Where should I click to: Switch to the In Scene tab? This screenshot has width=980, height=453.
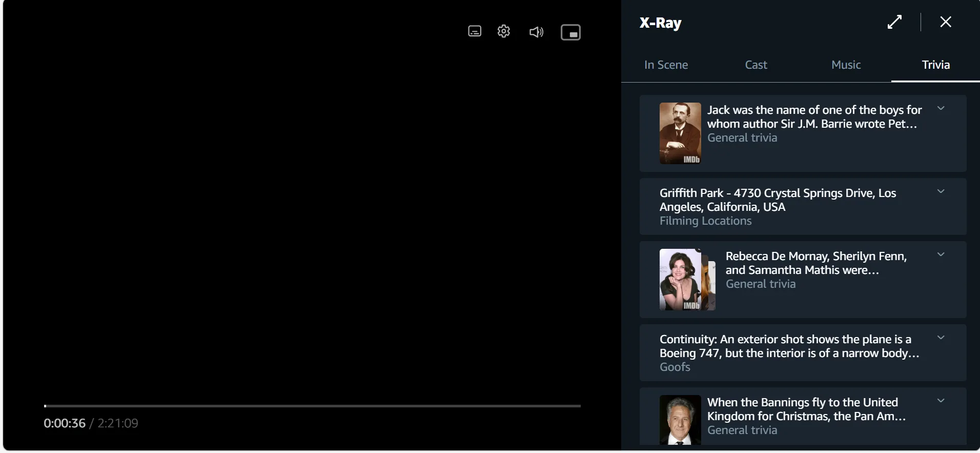pos(666,65)
